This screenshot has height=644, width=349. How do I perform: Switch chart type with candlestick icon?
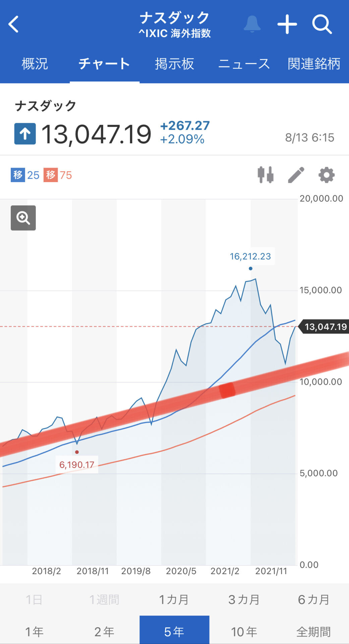(266, 175)
